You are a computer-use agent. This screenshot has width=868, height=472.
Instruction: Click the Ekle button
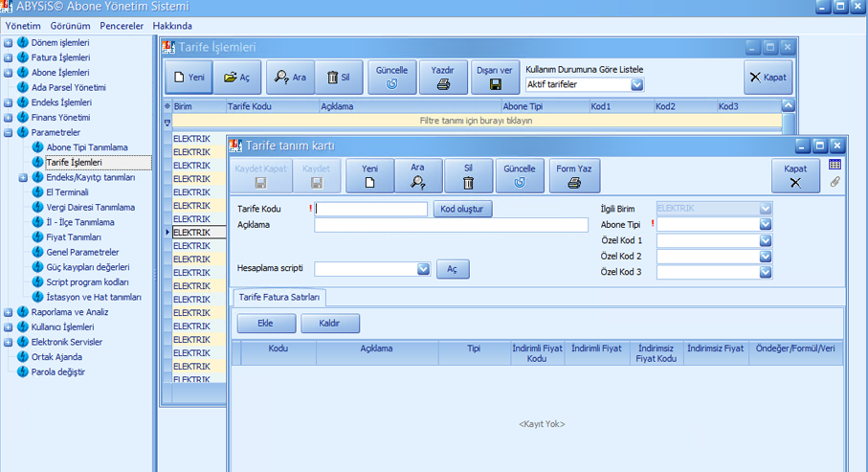(266, 324)
